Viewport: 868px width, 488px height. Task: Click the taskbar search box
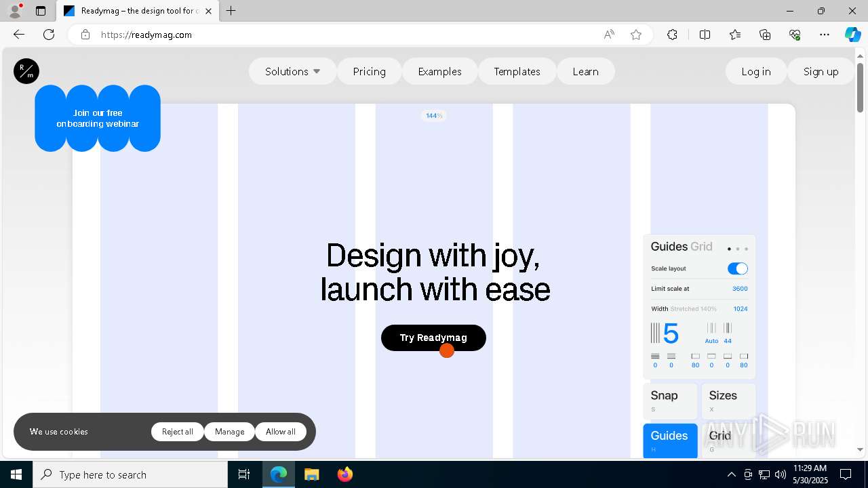130,474
